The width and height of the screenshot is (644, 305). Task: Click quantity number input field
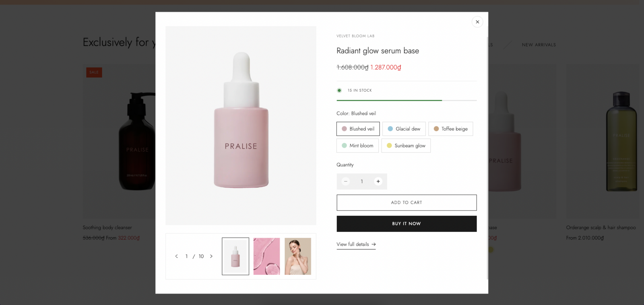point(362,181)
